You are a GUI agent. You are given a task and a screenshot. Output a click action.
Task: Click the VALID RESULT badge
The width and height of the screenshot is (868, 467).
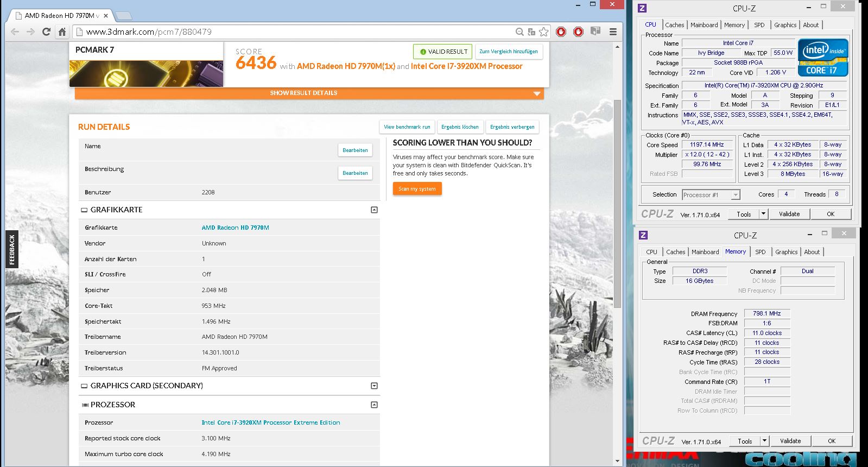[442, 52]
